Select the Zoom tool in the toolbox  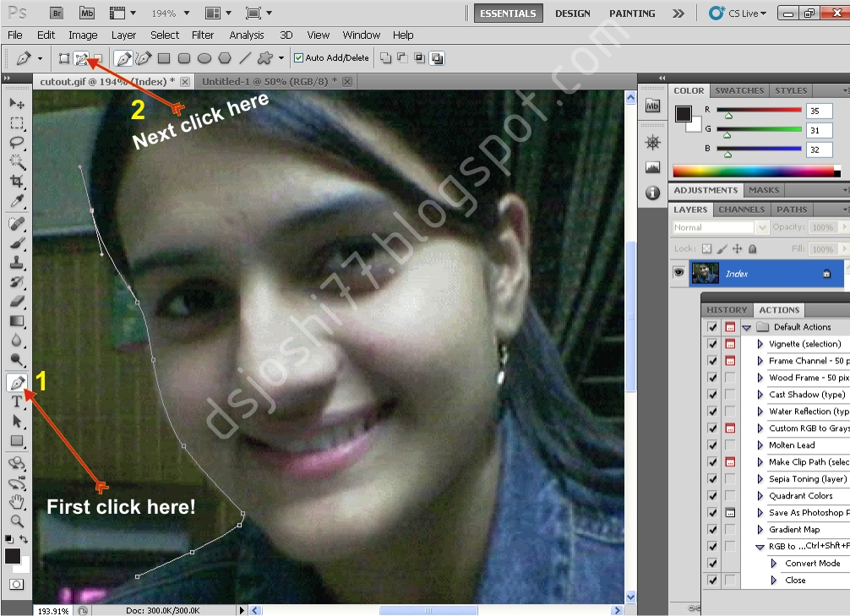coord(16,521)
